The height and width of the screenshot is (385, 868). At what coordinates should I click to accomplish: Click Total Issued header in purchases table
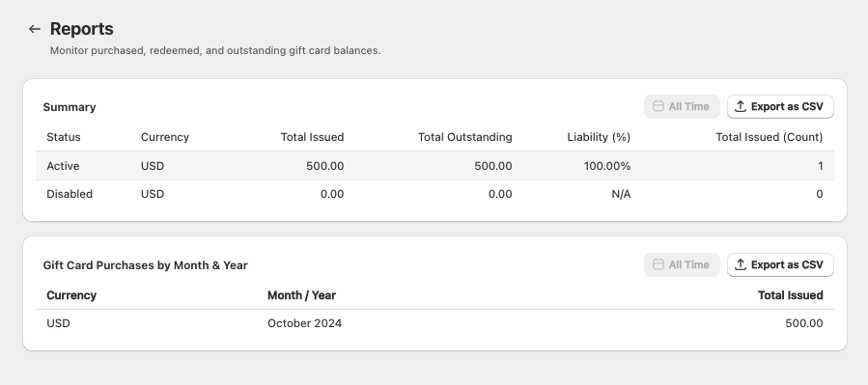[791, 295]
